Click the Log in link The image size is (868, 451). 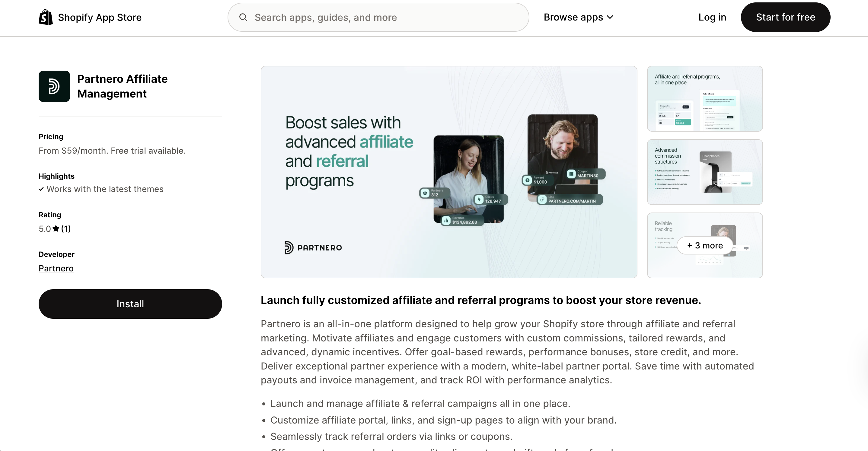(x=712, y=17)
